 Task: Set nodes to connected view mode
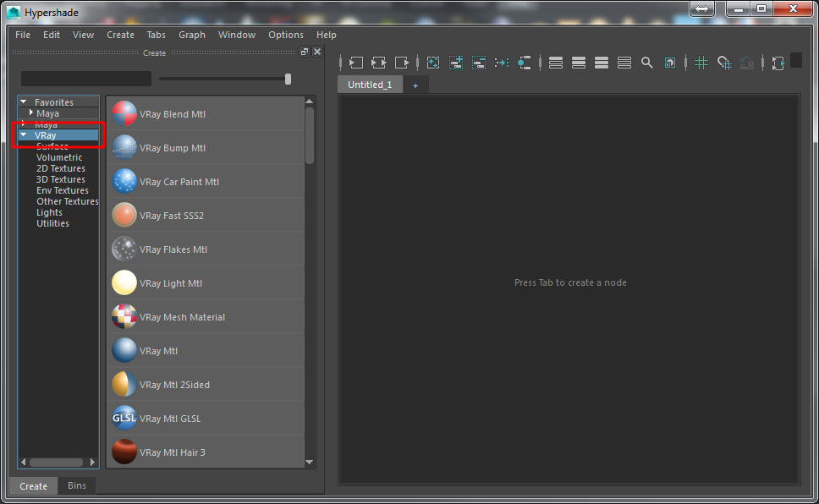click(x=578, y=63)
